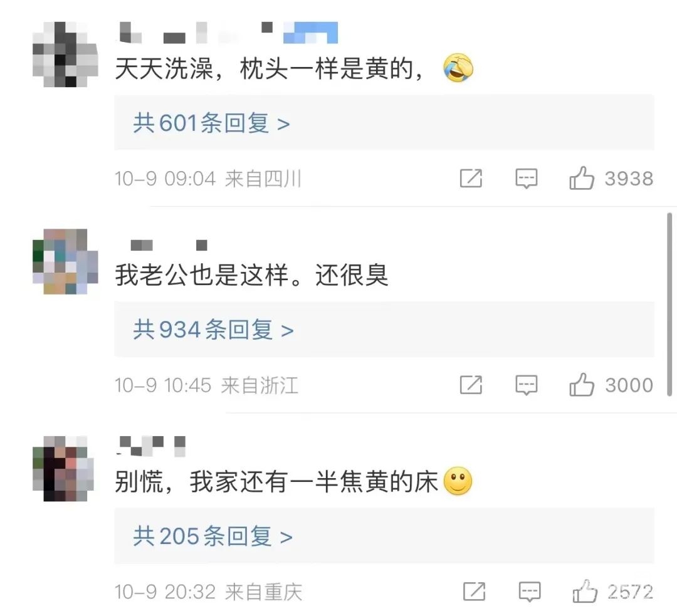Expand the 共205条回复 replies

pos(213,536)
